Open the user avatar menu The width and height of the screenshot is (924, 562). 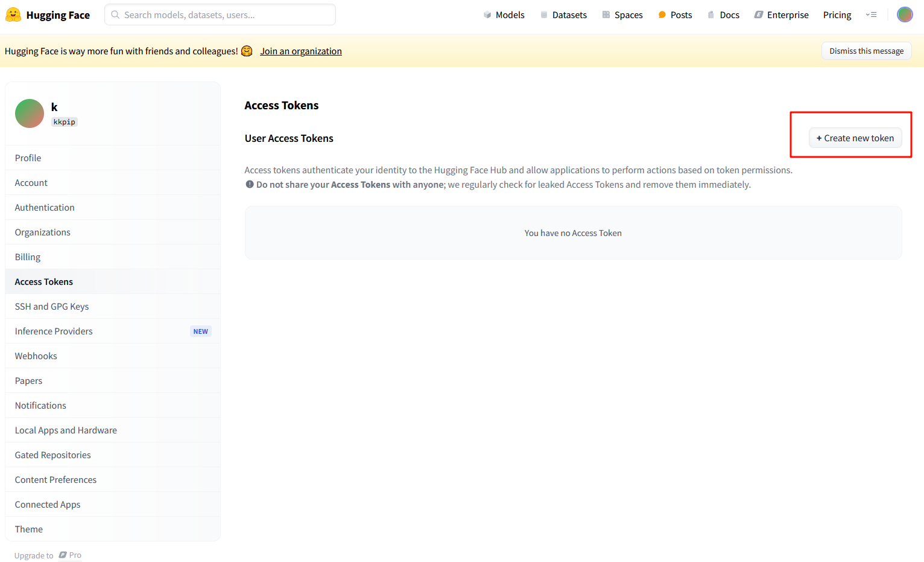pos(905,14)
